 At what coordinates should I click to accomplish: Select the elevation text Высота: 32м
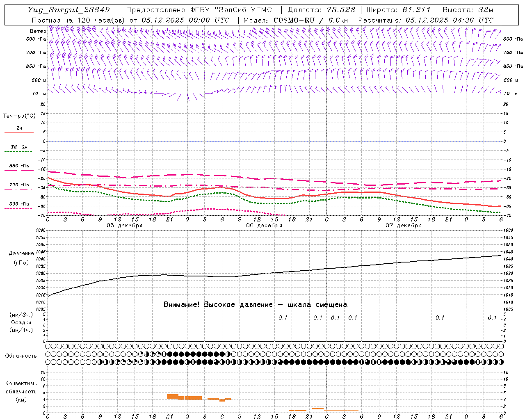[468, 10]
